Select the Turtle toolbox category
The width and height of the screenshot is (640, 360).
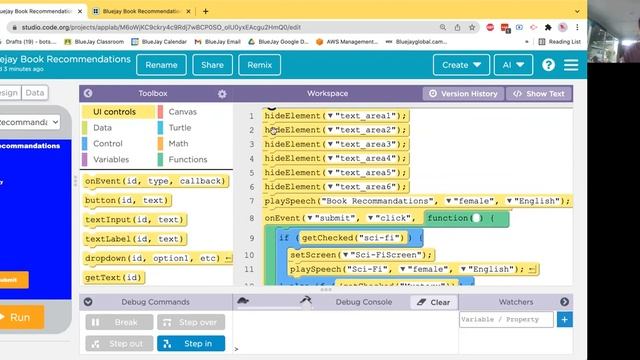click(x=180, y=128)
